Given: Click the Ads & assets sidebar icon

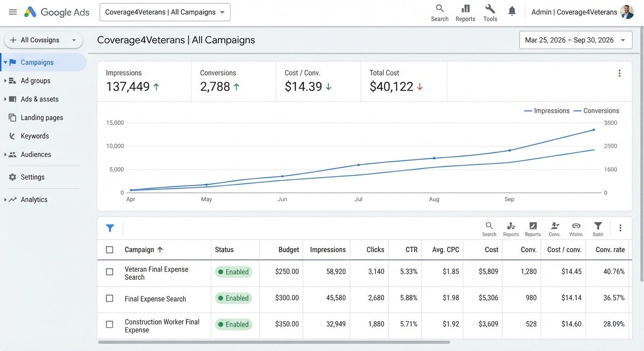Looking at the screenshot, I should click(x=12, y=99).
